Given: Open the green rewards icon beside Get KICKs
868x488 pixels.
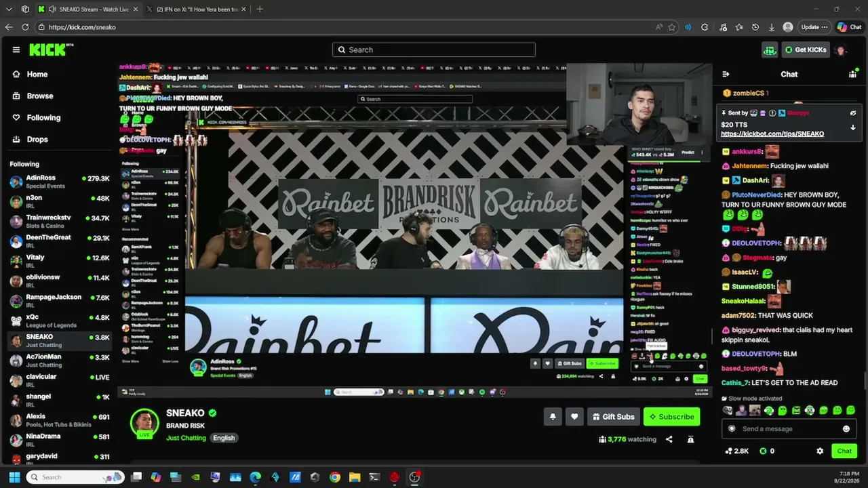Looking at the screenshot, I should pos(770,49).
